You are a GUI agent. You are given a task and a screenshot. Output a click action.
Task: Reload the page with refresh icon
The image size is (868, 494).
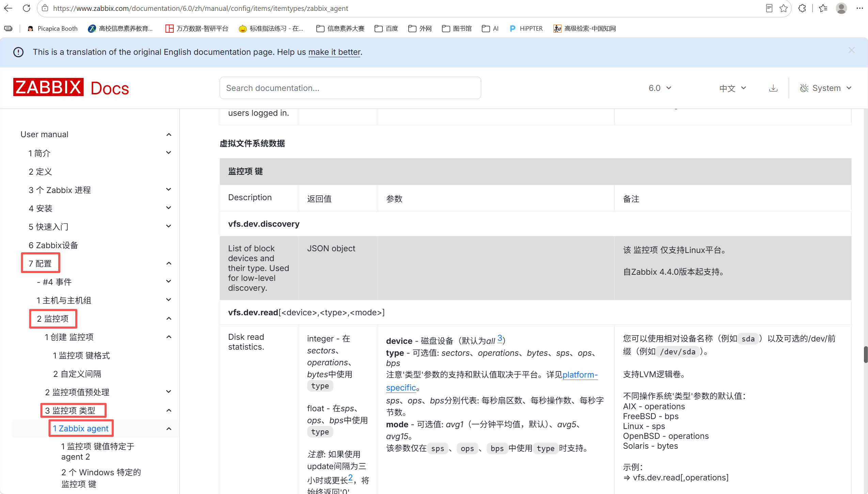27,8
